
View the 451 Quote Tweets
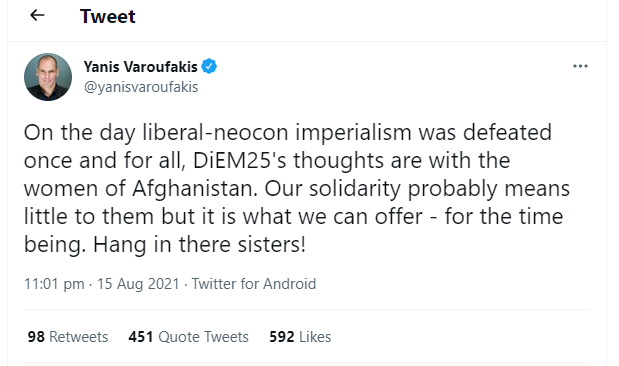pos(188,337)
